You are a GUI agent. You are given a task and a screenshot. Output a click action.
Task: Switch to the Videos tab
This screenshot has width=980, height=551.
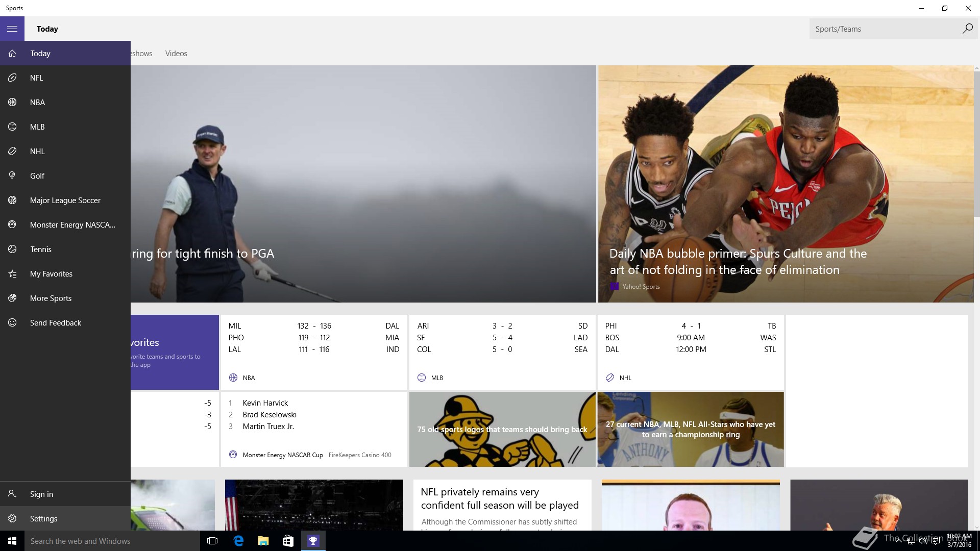[x=176, y=54]
